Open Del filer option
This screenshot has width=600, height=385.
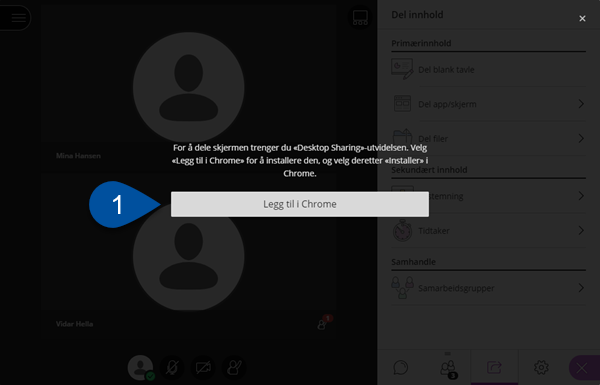click(488, 138)
